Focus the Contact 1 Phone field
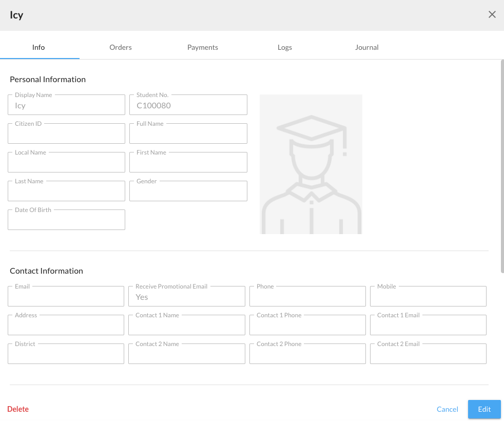 (307, 325)
